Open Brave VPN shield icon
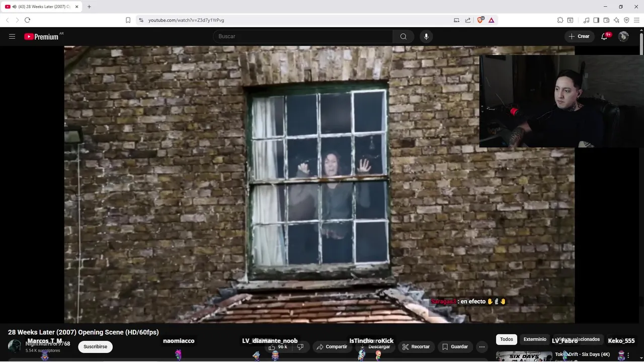Viewport: 644px width, 362px height. click(626, 20)
